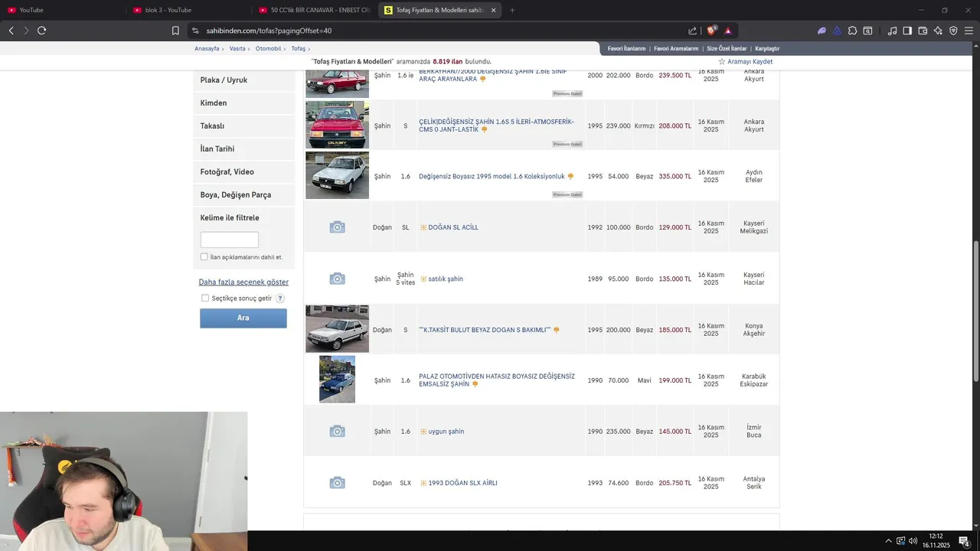Switch to the YouTube tab
The image size is (980, 551).
(63, 10)
